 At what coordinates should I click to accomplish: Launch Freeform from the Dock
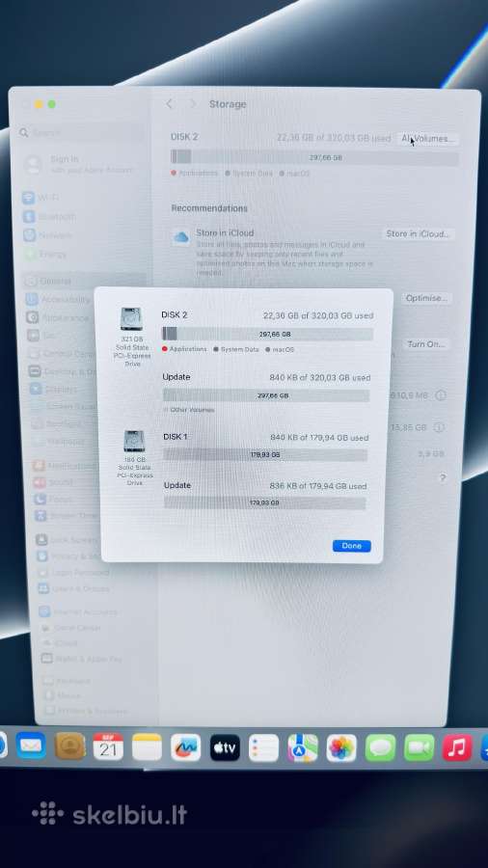pos(185,747)
